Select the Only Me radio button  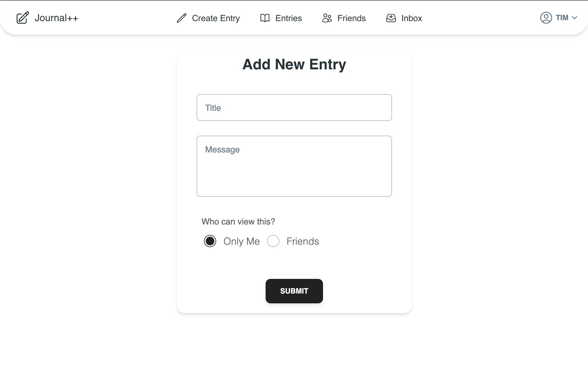[210, 241]
